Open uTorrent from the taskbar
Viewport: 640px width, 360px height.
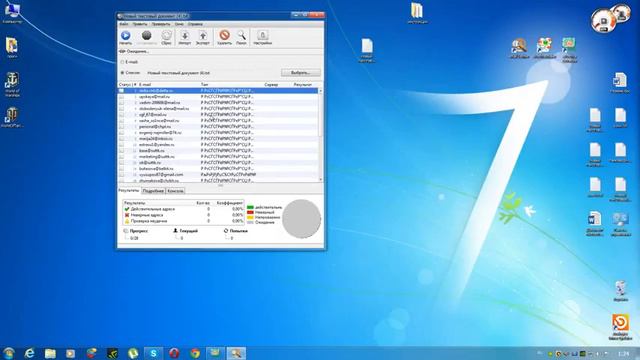pos(133,353)
